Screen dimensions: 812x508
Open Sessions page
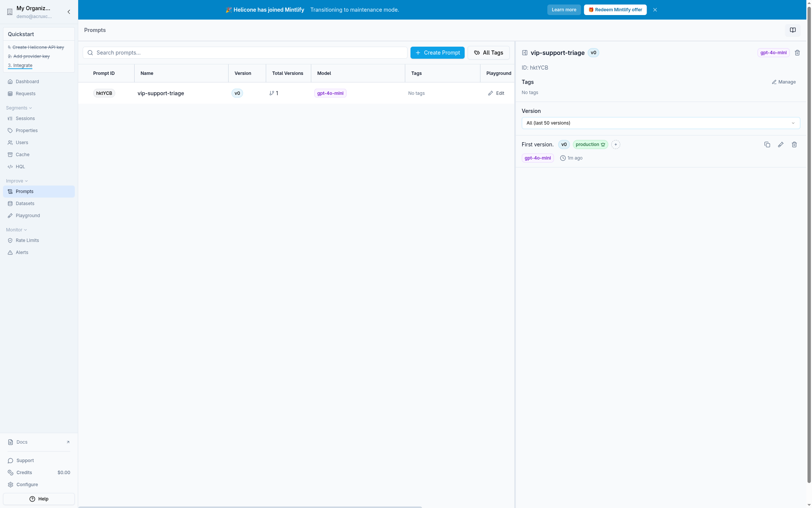39,119
